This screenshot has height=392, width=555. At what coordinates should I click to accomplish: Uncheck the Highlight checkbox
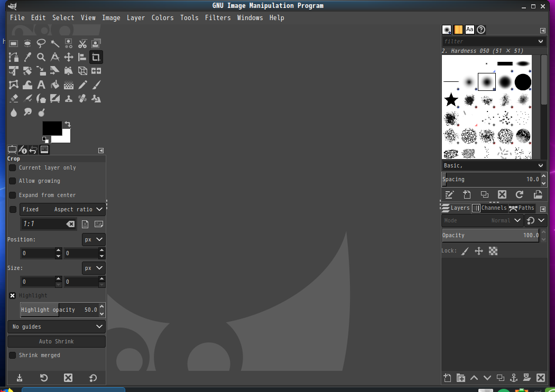coord(12,295)
